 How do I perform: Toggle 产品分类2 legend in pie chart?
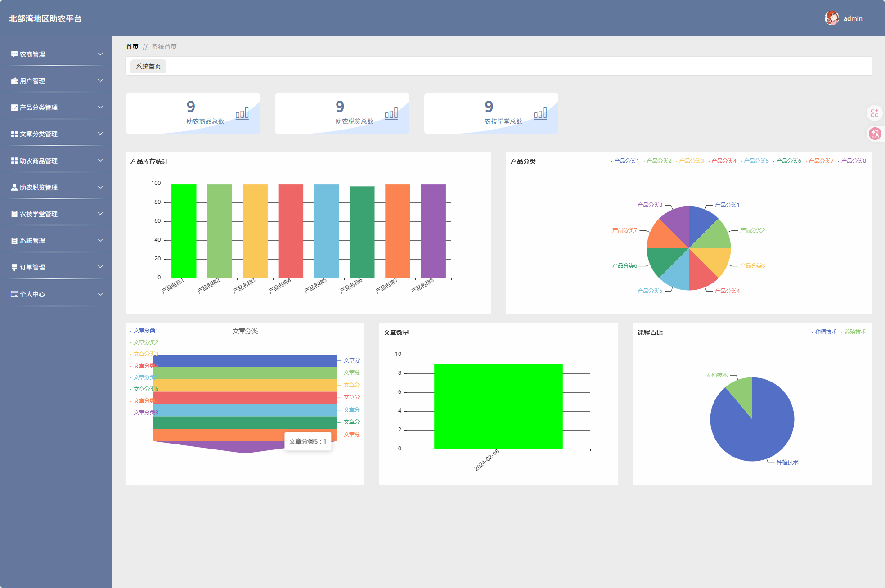point(657,161)
